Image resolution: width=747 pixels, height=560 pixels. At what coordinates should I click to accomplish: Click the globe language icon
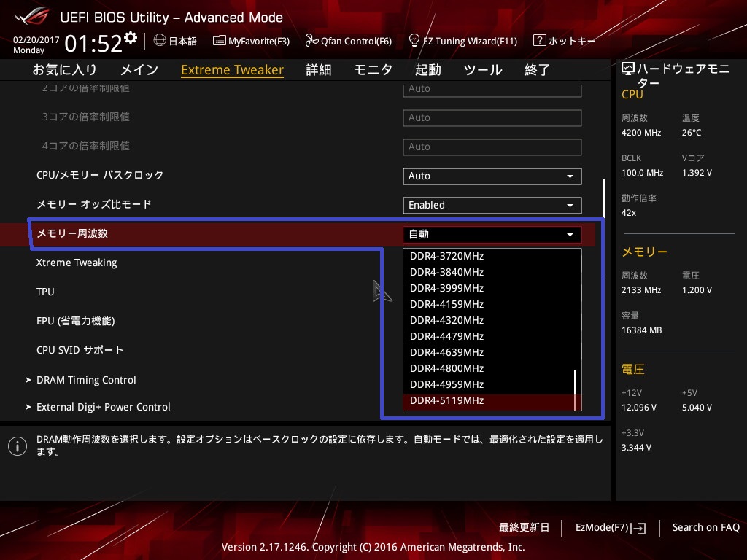tap(160, 41)
